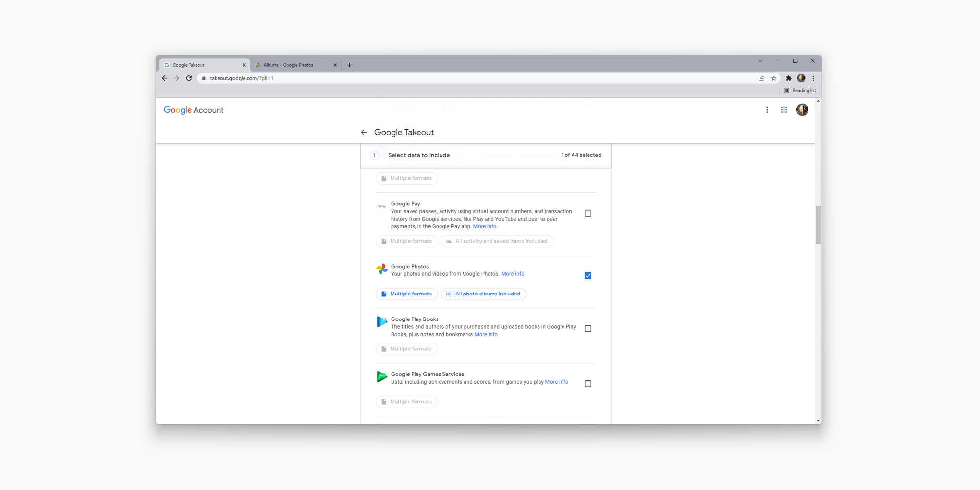
Task: Click the Google Pay icon
Action: click(x=382, y=206)
